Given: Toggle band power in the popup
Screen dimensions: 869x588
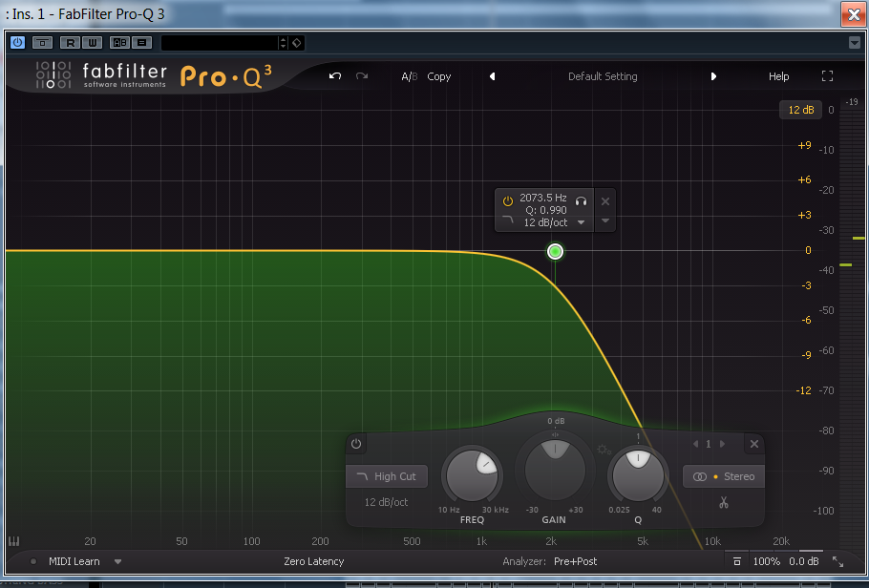Looking at the screenshot, I should tap(508, 201).
